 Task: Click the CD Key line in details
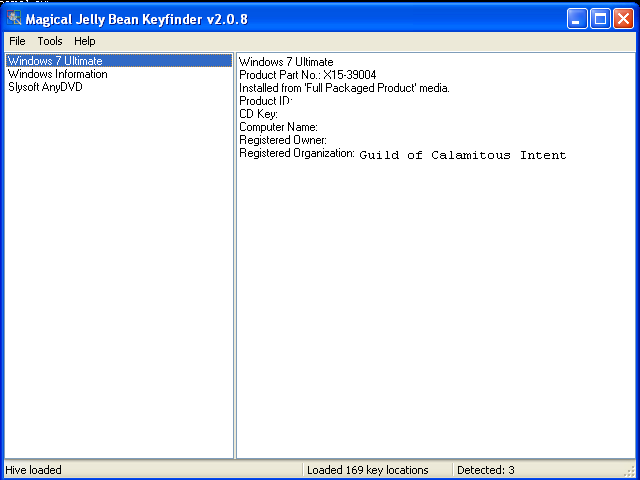257,114
